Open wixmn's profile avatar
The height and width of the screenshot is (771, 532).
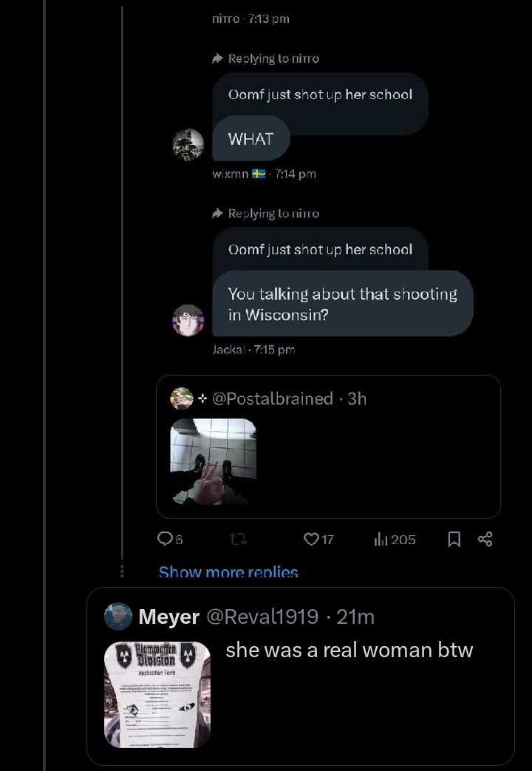(188, 145)
